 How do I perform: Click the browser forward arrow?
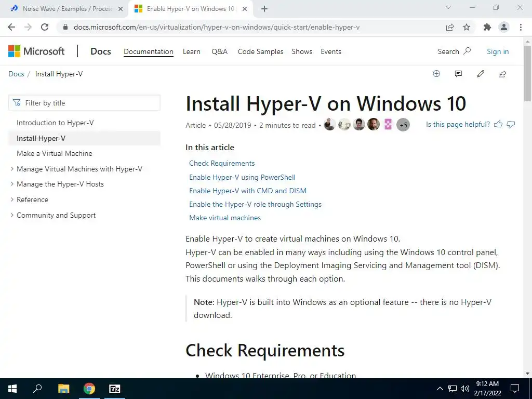[28, 27]
